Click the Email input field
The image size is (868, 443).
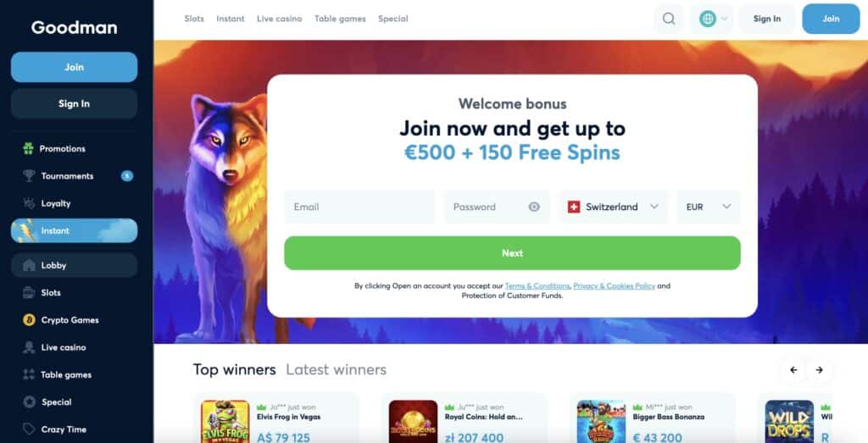pyautogui.click(x=359, y=207)
